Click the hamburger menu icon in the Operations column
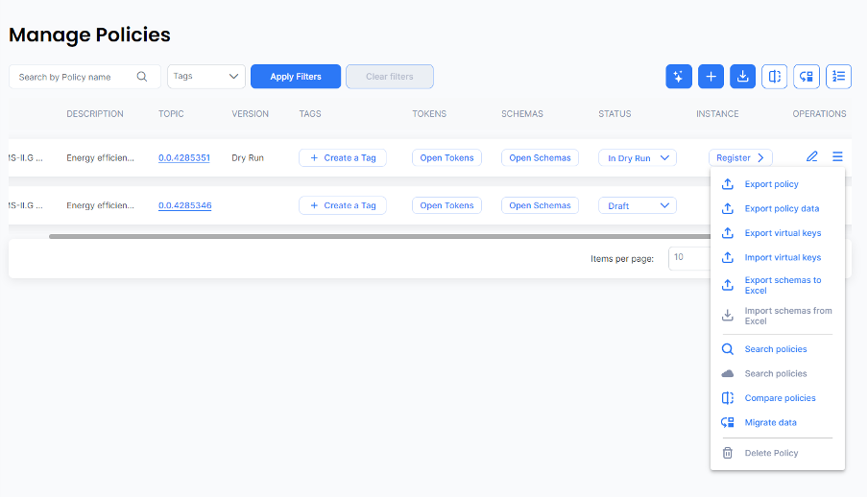The image size is (868, 497). pos(837,156)
